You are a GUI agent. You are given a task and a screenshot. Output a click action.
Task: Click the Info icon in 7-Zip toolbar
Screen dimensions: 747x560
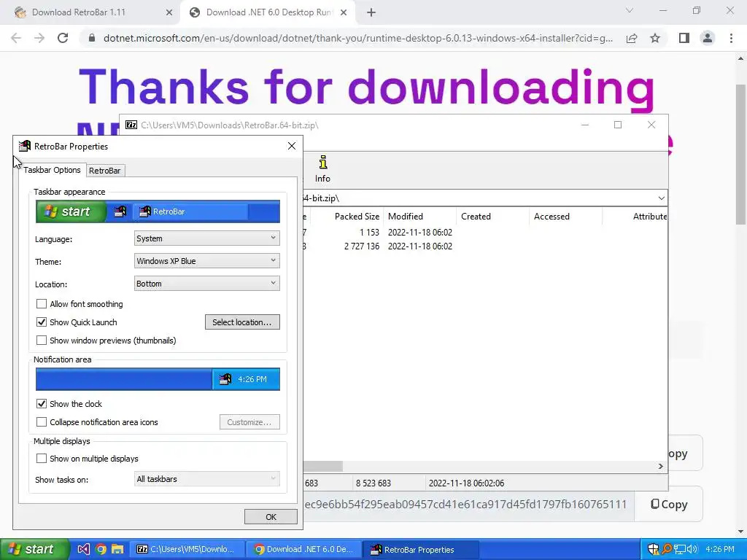pos(322,169)
